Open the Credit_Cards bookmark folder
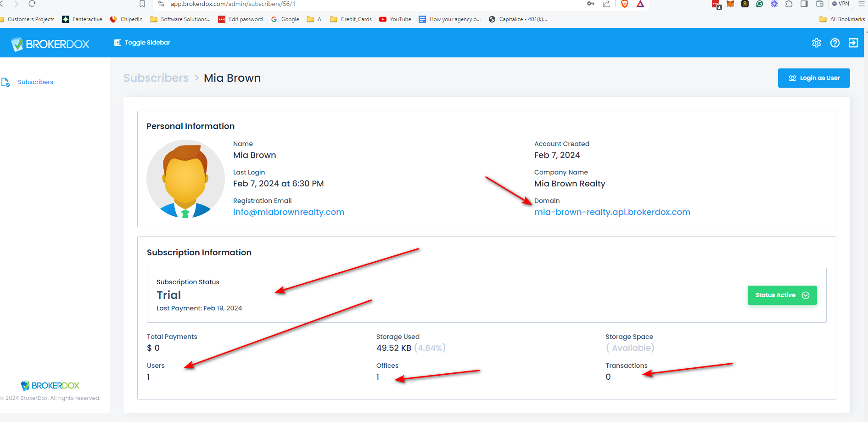 351,19
